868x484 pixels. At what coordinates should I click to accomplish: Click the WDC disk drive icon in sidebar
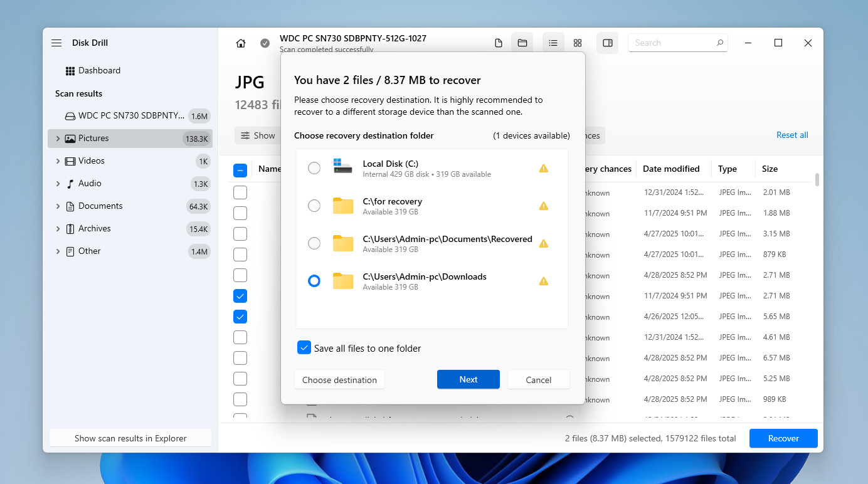click(70, 116)
